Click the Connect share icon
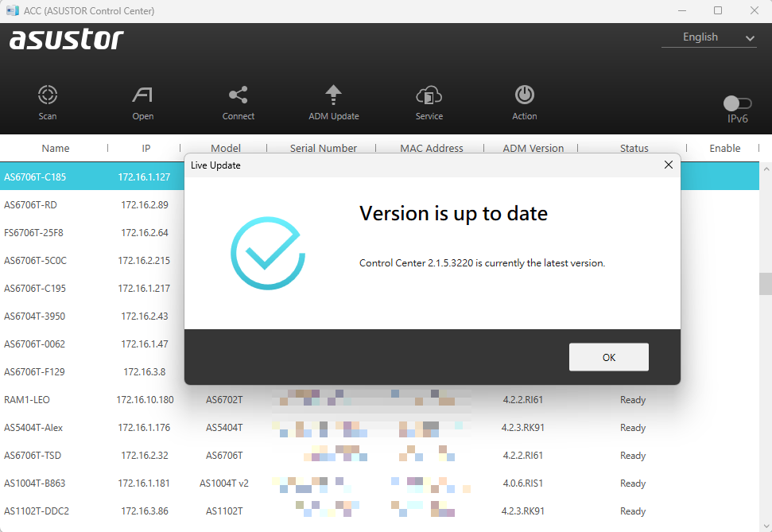Screen dimensions: 772x532 coord(239,95)
